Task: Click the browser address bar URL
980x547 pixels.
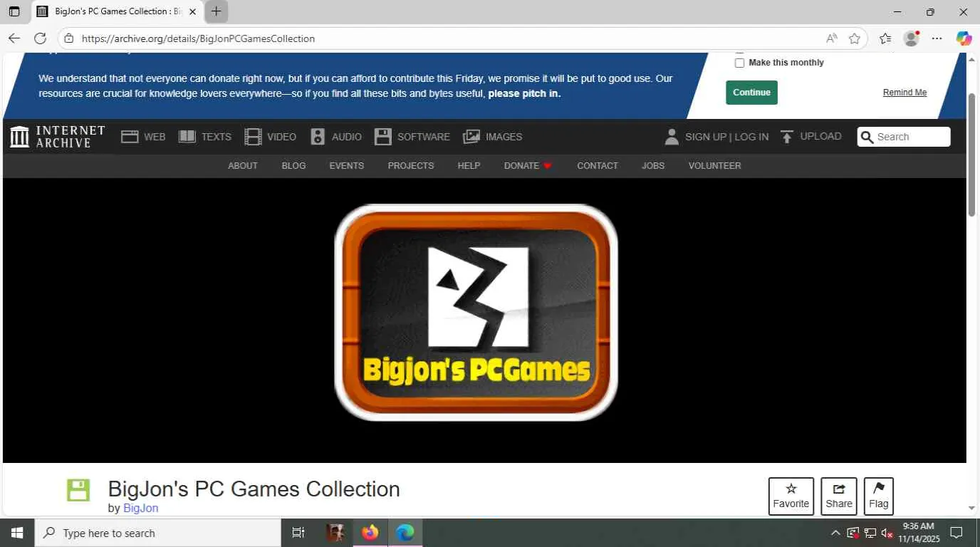Action: tap(198, 38)
